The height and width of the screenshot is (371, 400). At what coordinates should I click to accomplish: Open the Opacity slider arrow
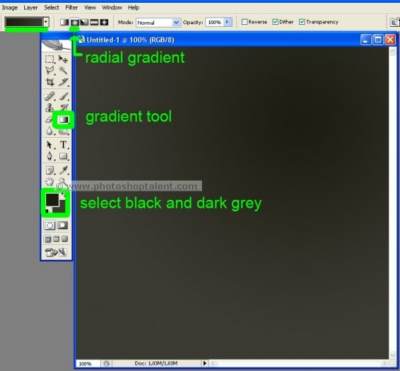tap(228, 22)
